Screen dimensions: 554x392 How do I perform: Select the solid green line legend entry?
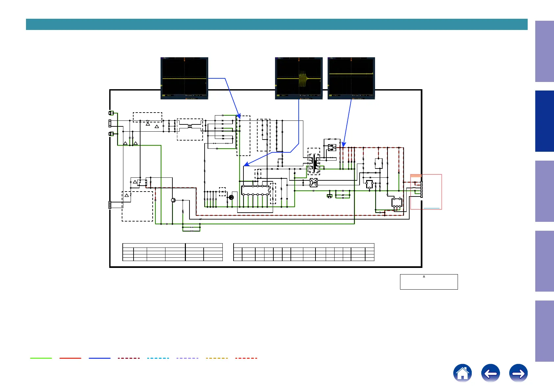[41, 358]
